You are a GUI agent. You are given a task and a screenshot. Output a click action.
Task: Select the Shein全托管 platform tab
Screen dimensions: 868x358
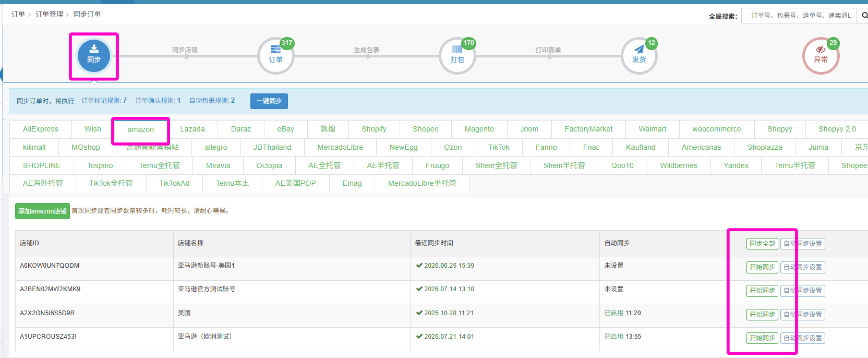pos(496,165)
